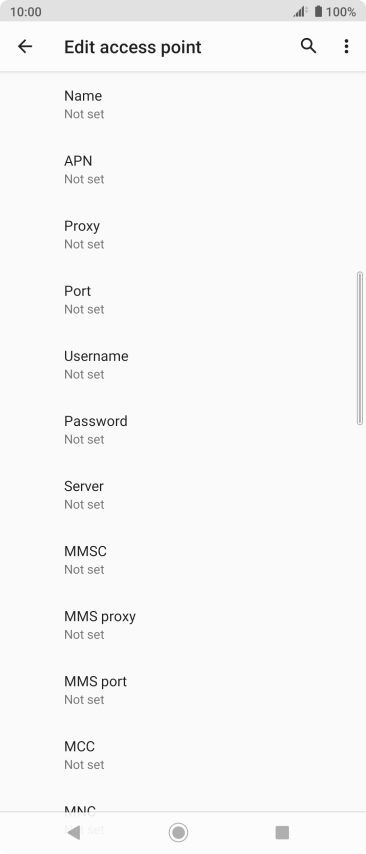Image resolution: width=366 pixels, height=854 pixels.
Task: Open the Username setting
Action: (x=183, y=365)
